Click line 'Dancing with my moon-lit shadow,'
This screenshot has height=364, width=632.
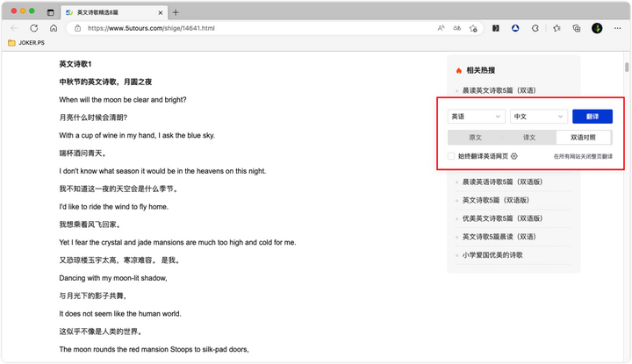(113, 278)
